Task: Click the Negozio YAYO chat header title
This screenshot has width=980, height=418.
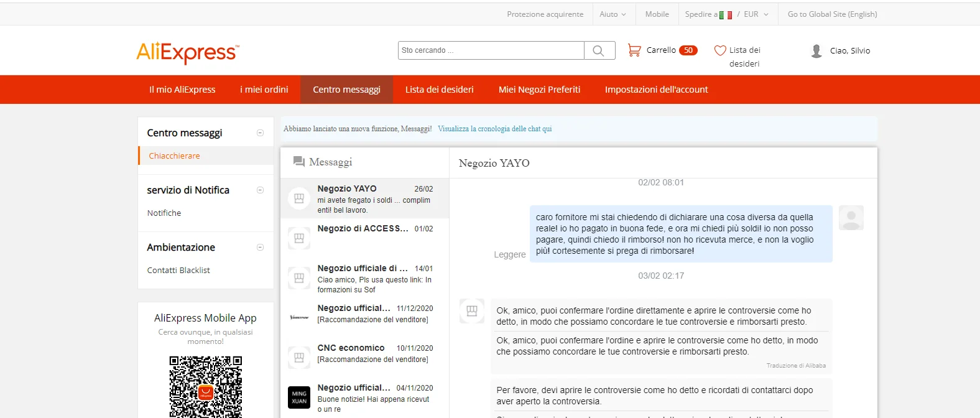Action: [x=494, y=163]
